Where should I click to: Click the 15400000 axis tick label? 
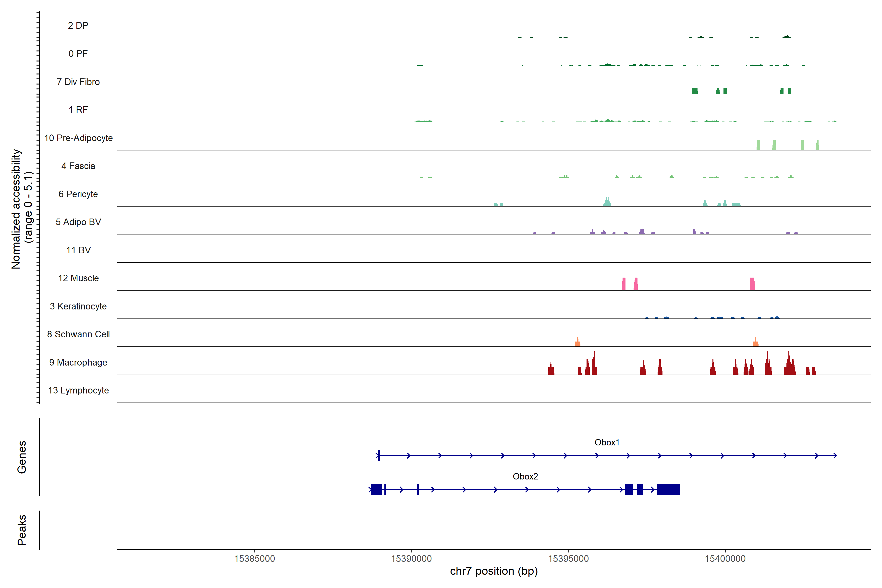tap(725, 559)
